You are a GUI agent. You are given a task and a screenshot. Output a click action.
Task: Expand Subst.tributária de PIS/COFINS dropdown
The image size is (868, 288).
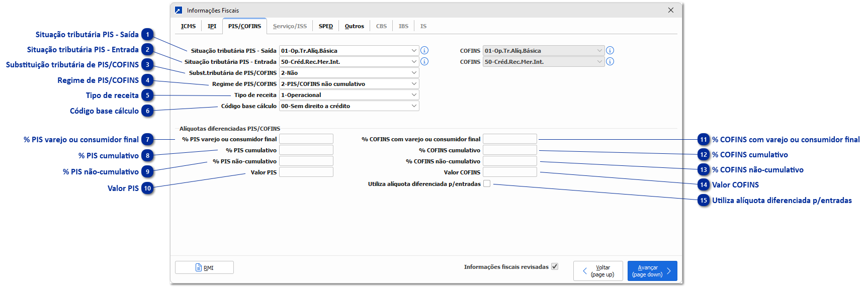click(x=349, y=72)
